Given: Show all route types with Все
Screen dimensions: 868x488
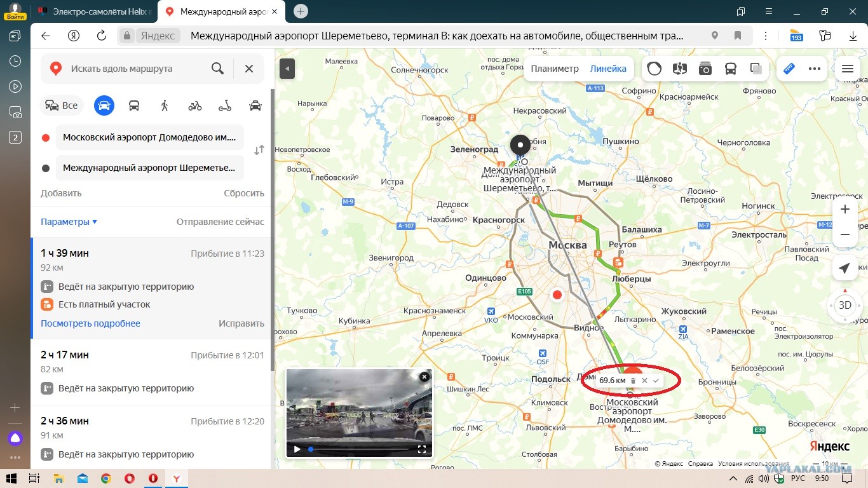Looking at the screenshot, I should coord(62,105).
